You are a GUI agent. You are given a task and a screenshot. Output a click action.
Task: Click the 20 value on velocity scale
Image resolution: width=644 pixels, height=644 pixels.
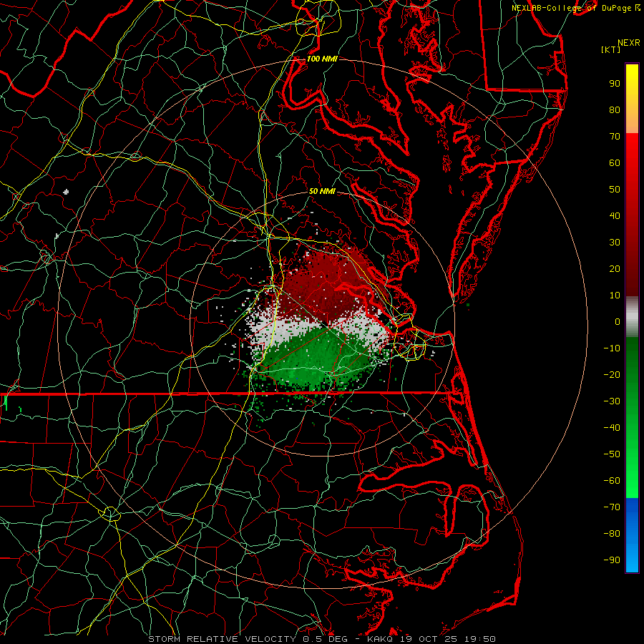point(615,269)
